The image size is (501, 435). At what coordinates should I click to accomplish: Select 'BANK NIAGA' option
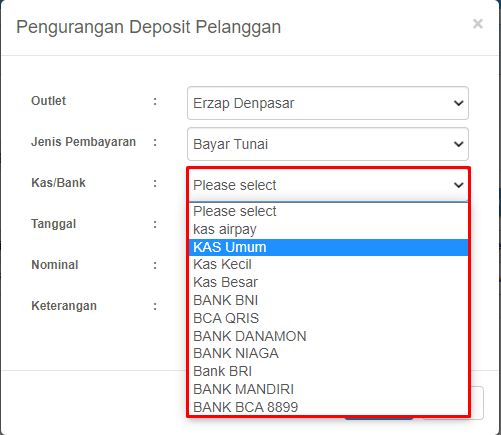(x=328, y=354)
